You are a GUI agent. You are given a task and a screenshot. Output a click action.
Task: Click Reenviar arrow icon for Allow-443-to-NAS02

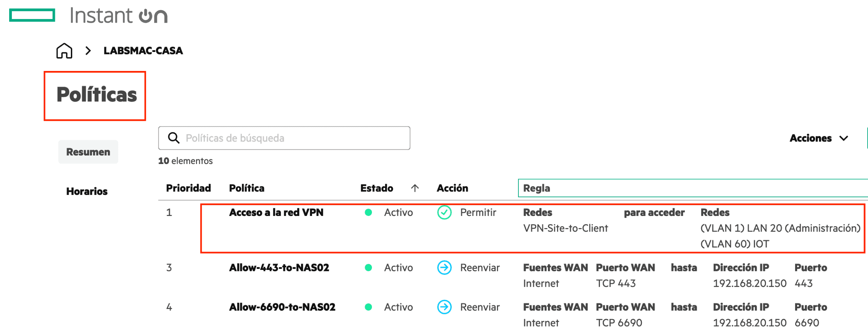tap(444, 268)
